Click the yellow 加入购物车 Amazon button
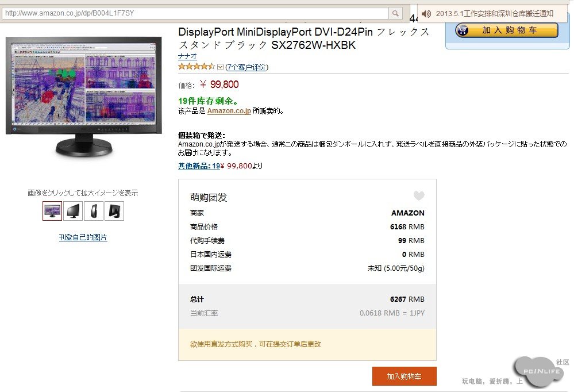The image size is (574, 392). point(507,30)
